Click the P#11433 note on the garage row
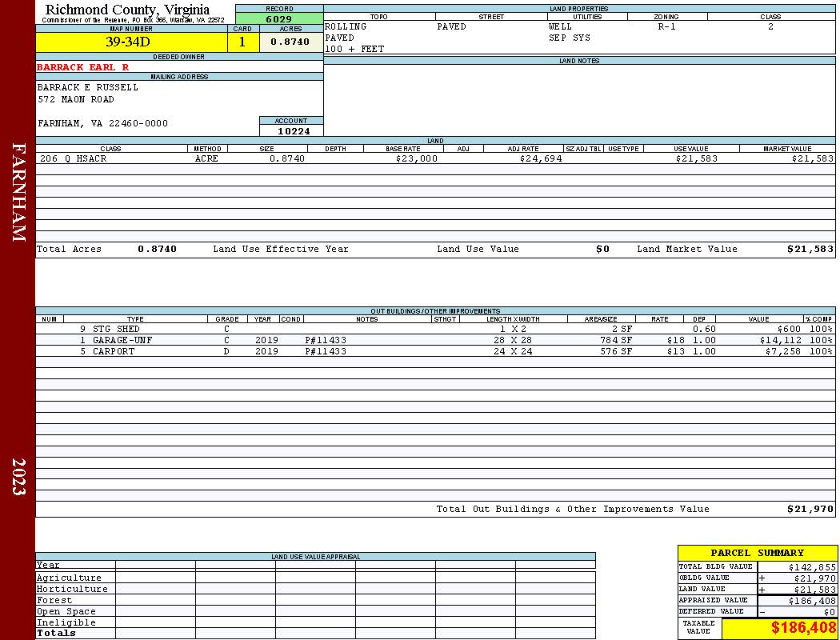Viewport: 840px width, 640px height. pos(325,341)
